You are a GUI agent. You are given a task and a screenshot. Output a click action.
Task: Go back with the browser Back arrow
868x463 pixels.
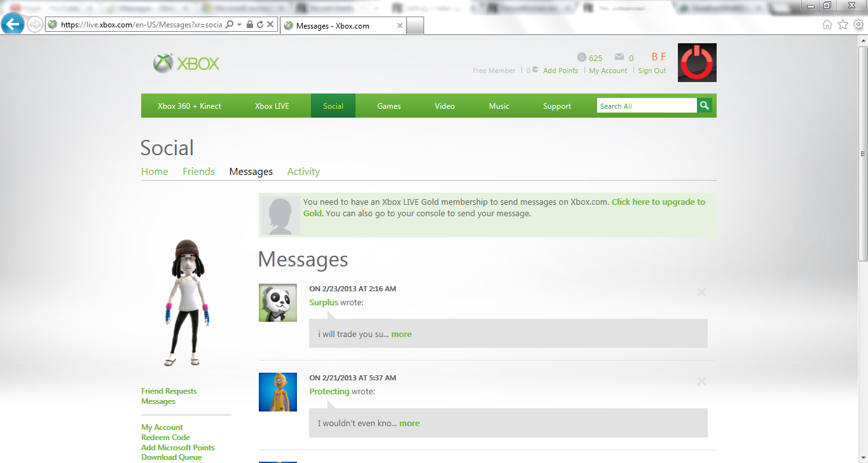point(13,25)
